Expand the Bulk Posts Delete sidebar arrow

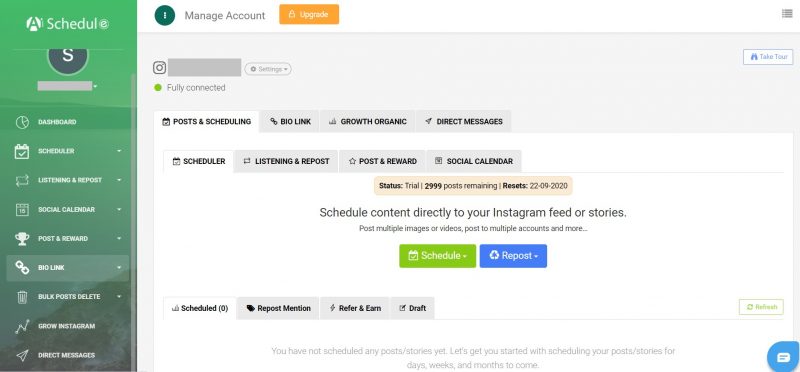click(x=119, y=297)
